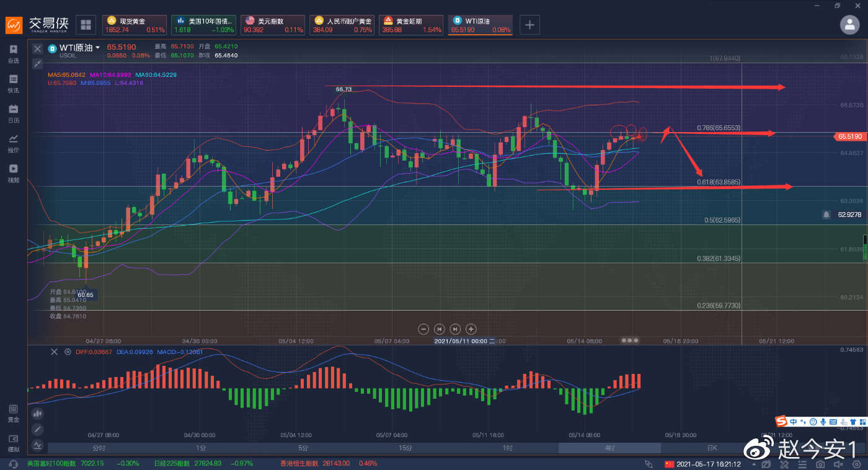Open MACD indicator settings gear
This screenshot has width=868, height=470.
coord(68,352)
